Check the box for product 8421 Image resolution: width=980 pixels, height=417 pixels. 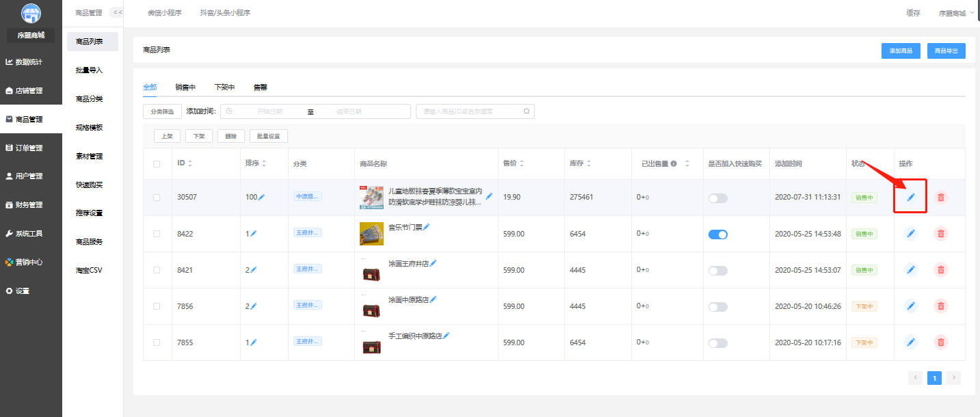pos(157,270)
